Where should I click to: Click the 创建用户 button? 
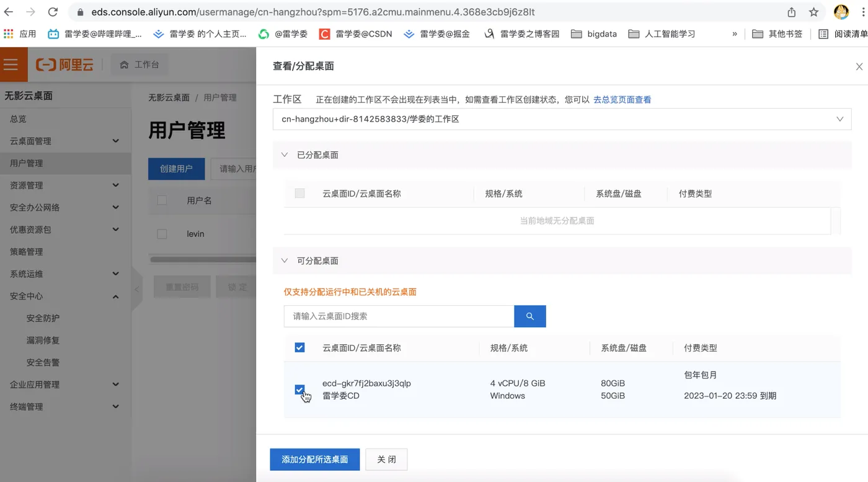tap(176, 169)
